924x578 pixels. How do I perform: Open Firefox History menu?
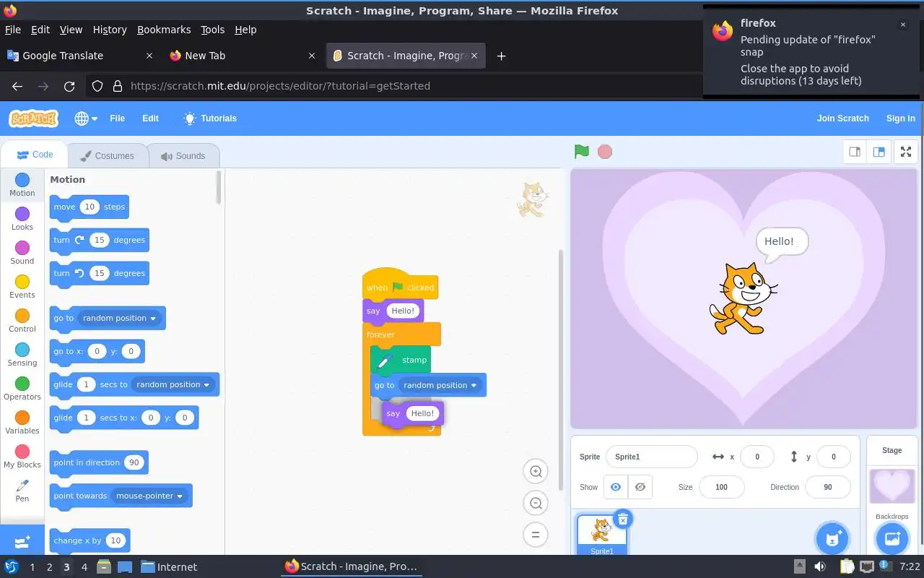[110, 30]
